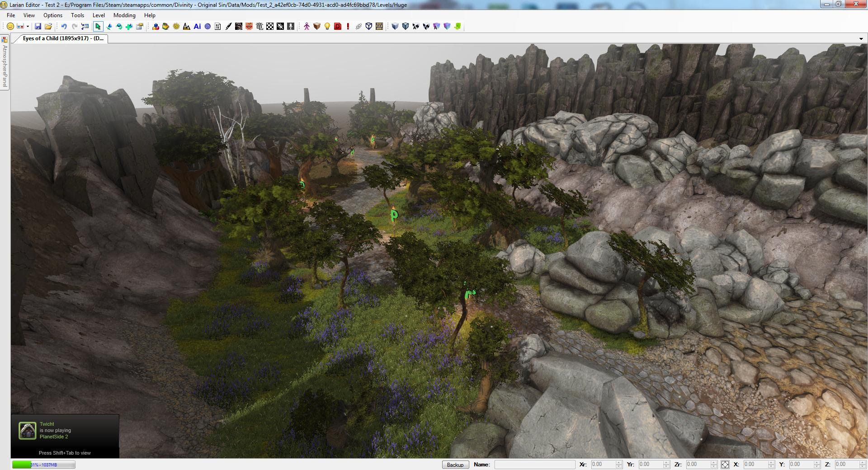868x470 pixels.
Task: Click the black compass star icon
Action: (280, 27)
